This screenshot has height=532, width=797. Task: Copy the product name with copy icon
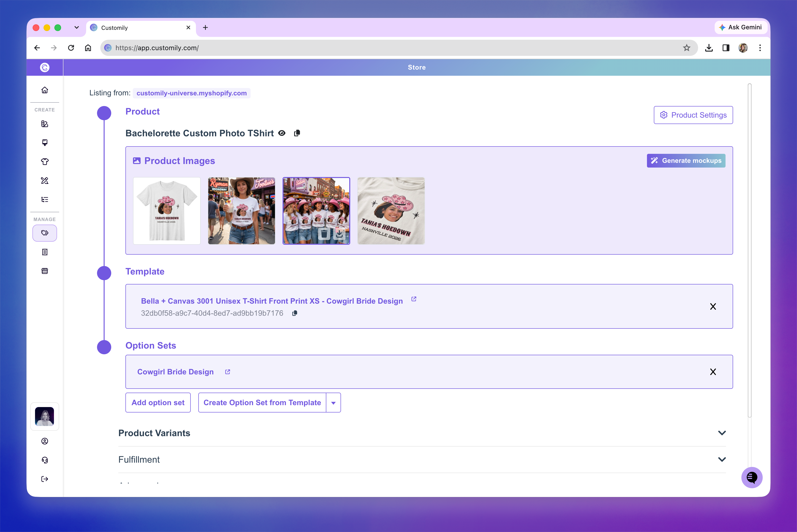pos(297,133)
